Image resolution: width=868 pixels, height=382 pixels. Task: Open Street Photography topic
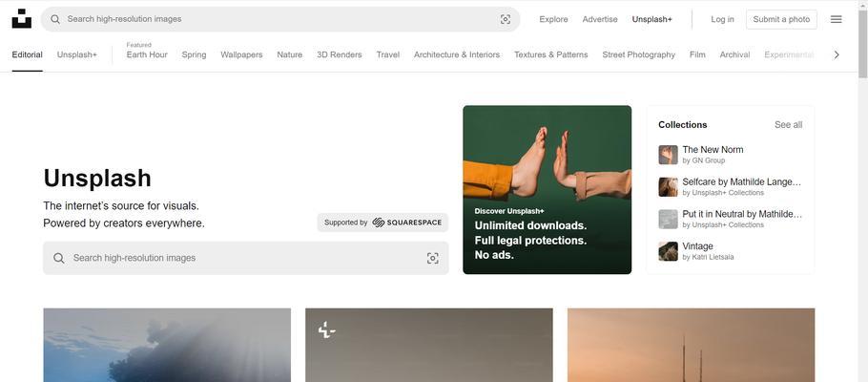point(639,54)
